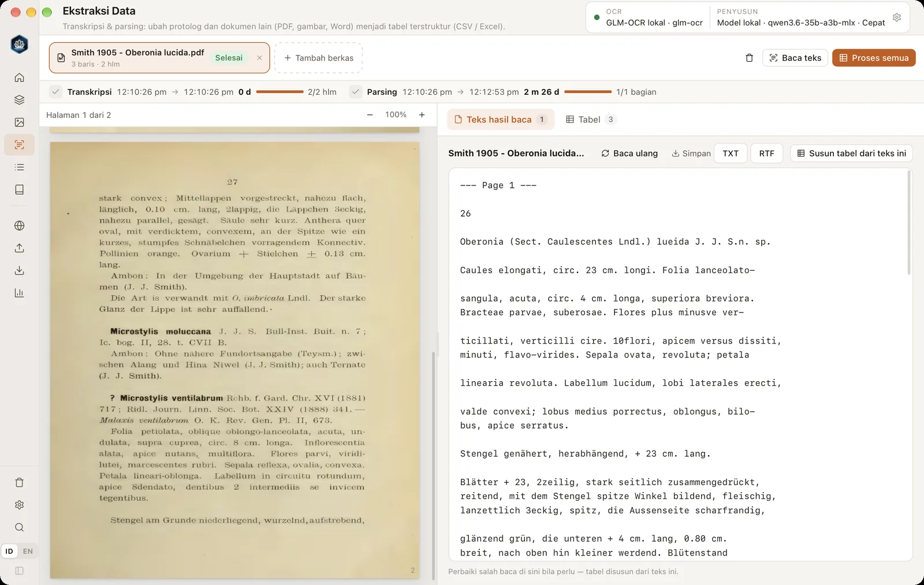Zoom out the PDF preview

[x=370, y=115]
